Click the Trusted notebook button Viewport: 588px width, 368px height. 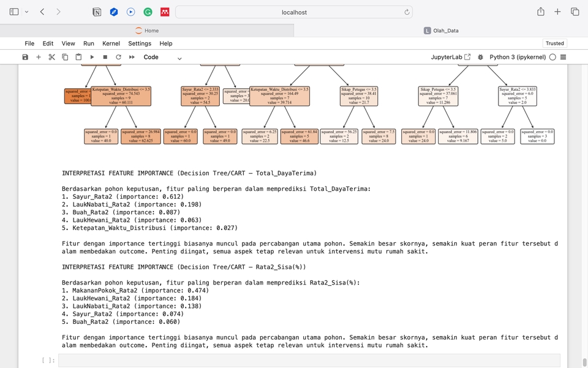tap(554, 44)
